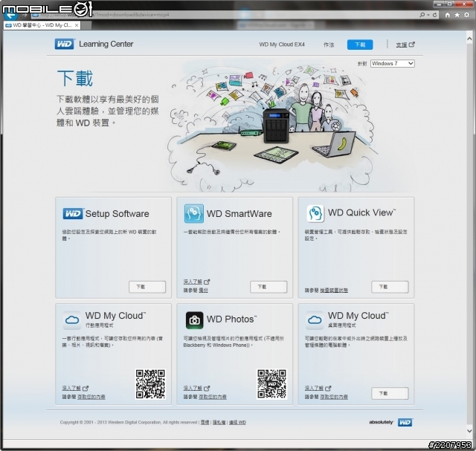The height and width of the screenshot is (451, 476).
Task: Open WD SmartWare learn more link
Action: coord(196,282)
